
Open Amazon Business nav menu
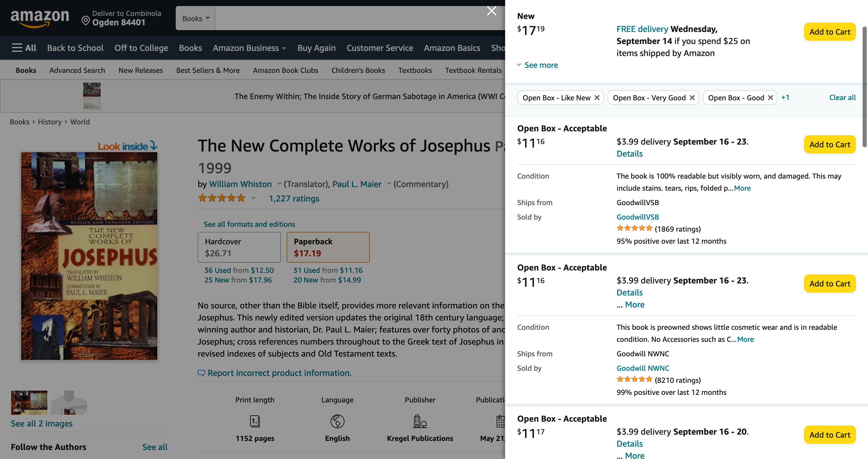coord(249,48)
